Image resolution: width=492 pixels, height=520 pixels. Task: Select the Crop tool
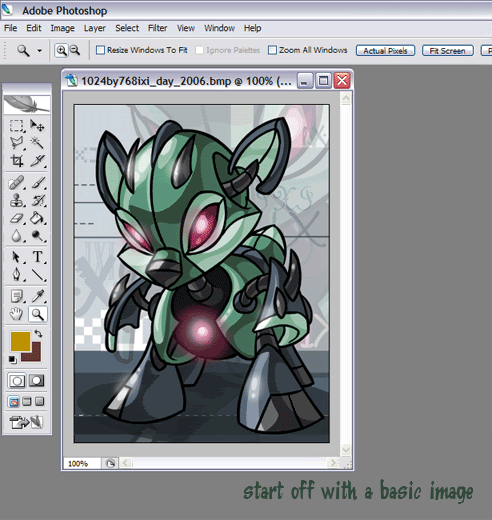[x=16, y=161]
